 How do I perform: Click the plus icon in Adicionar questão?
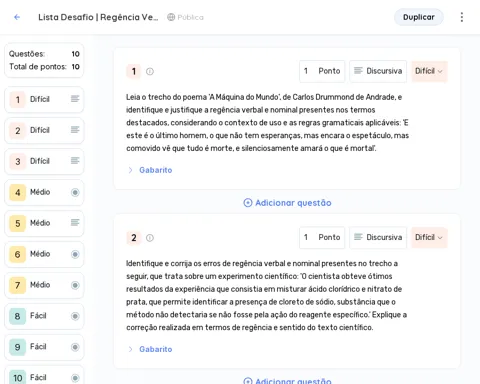pos(248,203)
